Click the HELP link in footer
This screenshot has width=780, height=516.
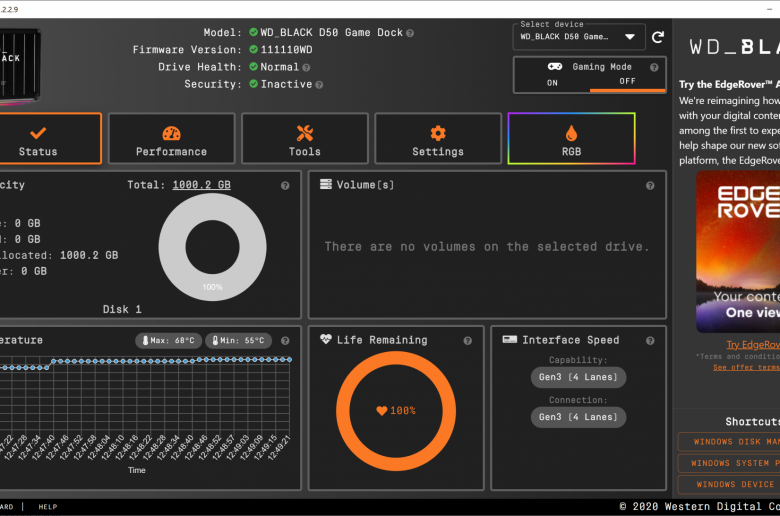click(x=48, y=507)
